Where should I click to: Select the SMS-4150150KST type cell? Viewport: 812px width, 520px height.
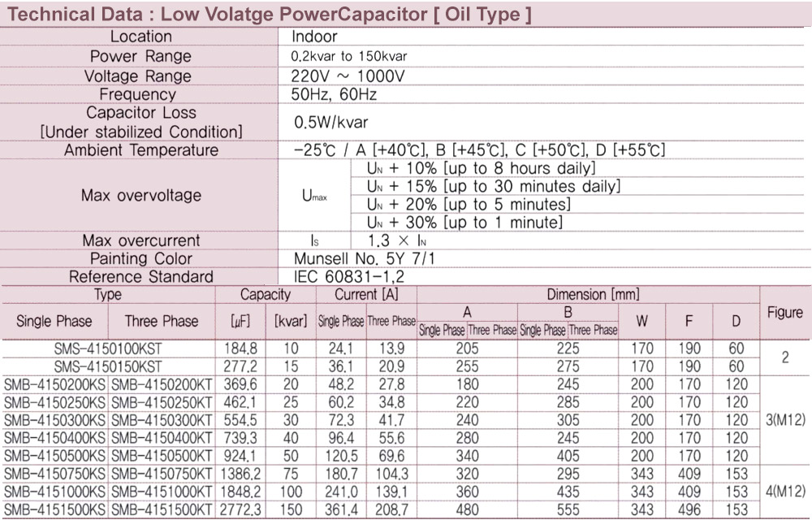(108, 366)
